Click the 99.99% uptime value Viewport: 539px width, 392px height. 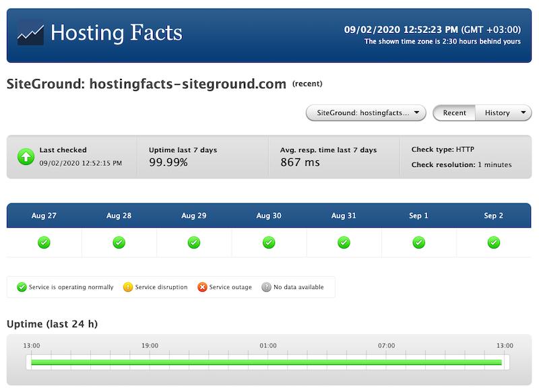coord(168,162)
